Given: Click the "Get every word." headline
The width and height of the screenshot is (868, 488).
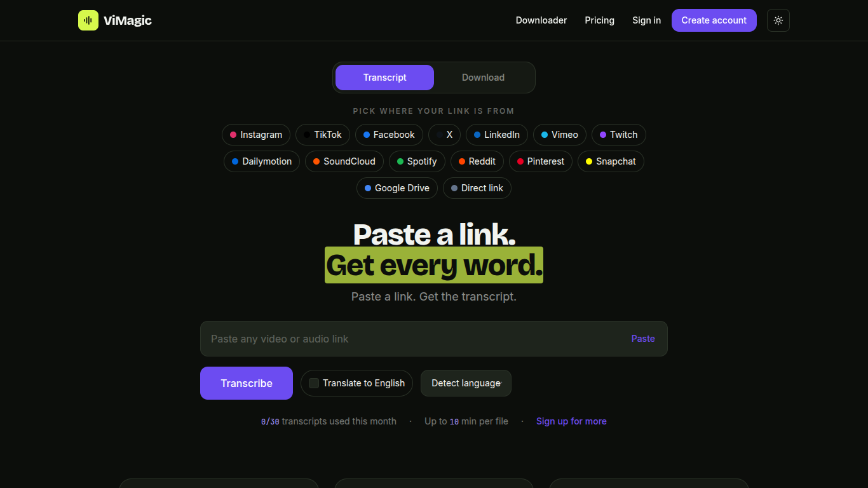Looking at the screenshot, I should point(434,265).
